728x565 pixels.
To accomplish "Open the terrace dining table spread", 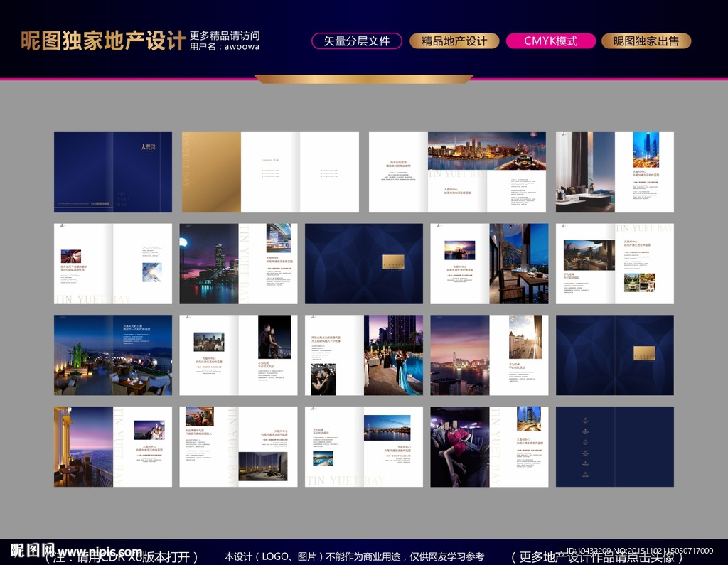I will coord(489,264).
